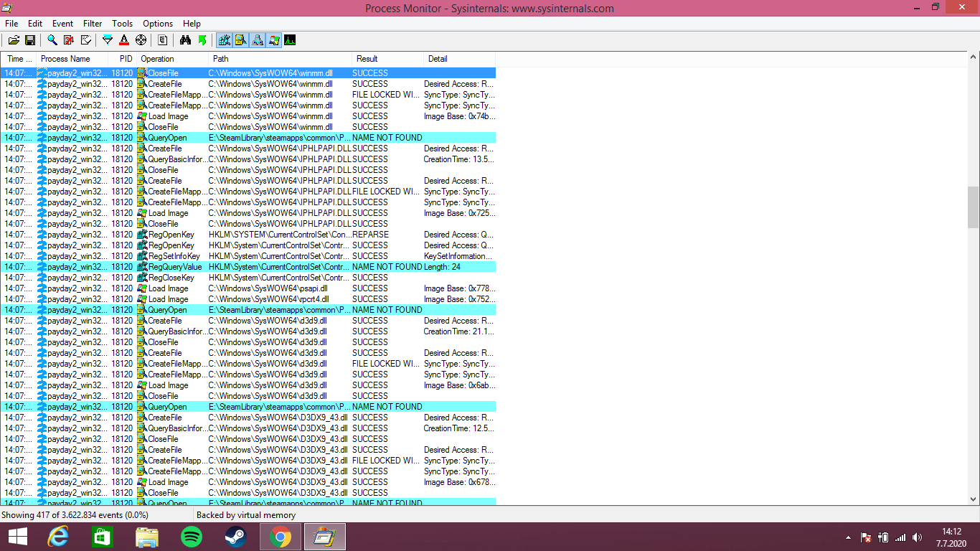Click the 'CreationTime: 13.5...' detail cell

[459, 159]
